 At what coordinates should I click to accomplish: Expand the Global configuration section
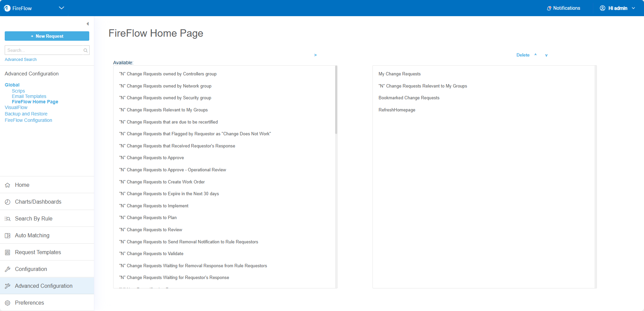click(x=12, y=85)
